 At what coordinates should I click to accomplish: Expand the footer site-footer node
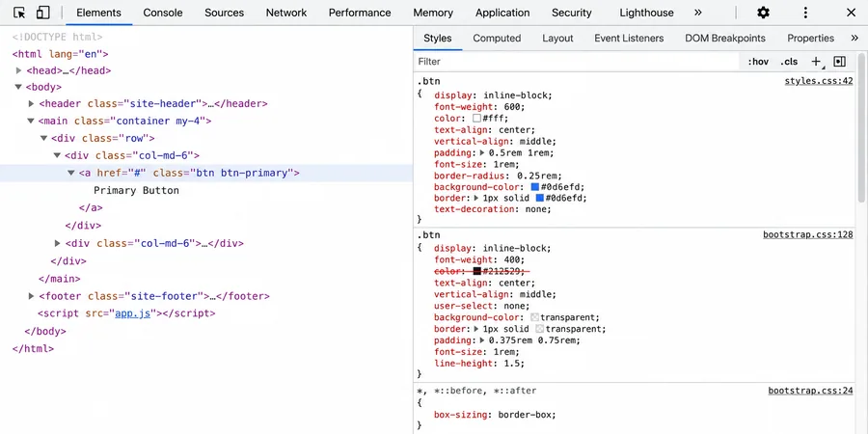click(32, 296)
